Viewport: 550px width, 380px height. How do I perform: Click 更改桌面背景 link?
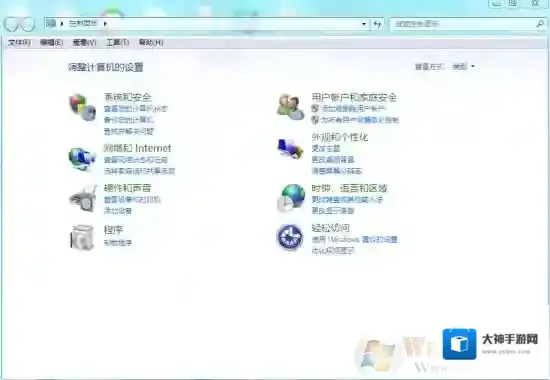pyautogui.click(x=333, y=160)
